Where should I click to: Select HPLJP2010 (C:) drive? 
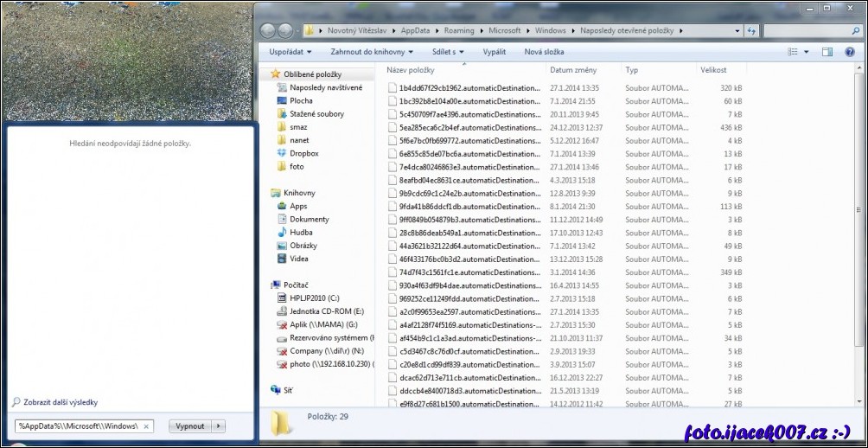click(315, 298)
